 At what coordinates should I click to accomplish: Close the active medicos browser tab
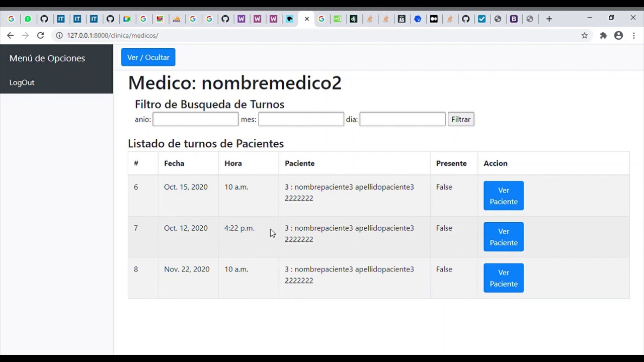click(306, 19)
